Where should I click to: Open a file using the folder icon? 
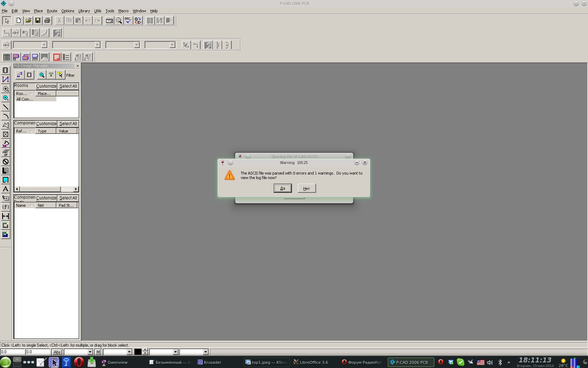click(x=28, y=21)
